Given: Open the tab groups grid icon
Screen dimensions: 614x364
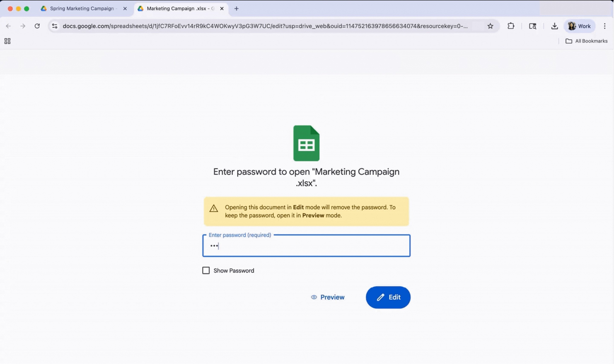Looking at the screenshot, I should pos(7,41).
